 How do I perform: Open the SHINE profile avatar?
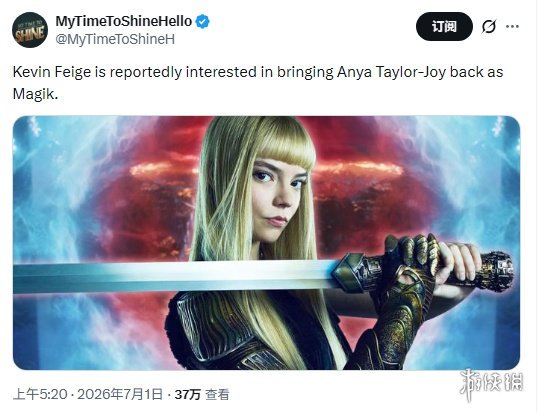(x=30, y=30)
